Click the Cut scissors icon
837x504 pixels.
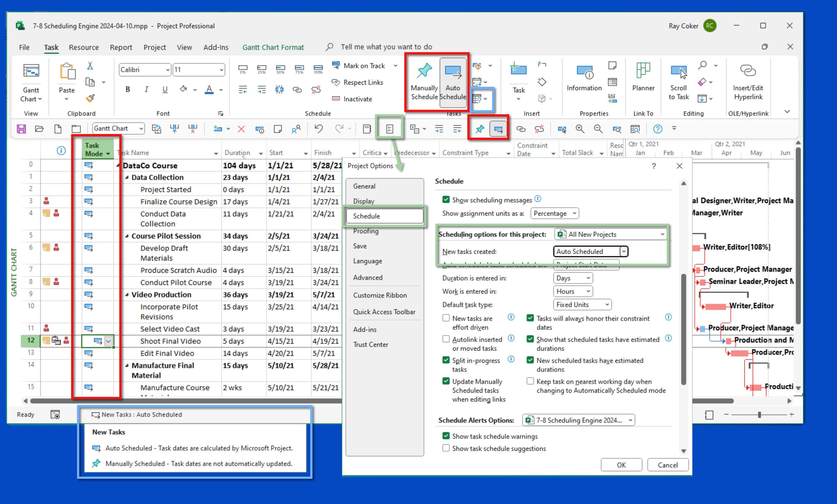click(90, 66)
